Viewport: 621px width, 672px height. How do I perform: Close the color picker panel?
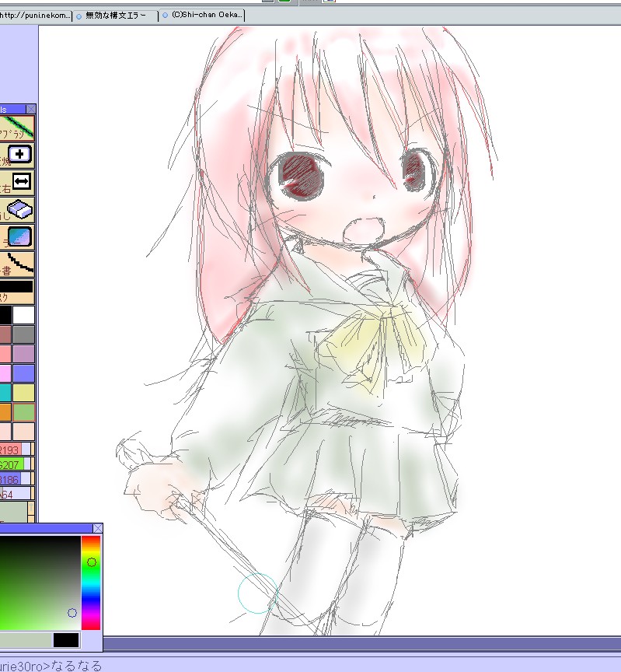click(97, 528)
